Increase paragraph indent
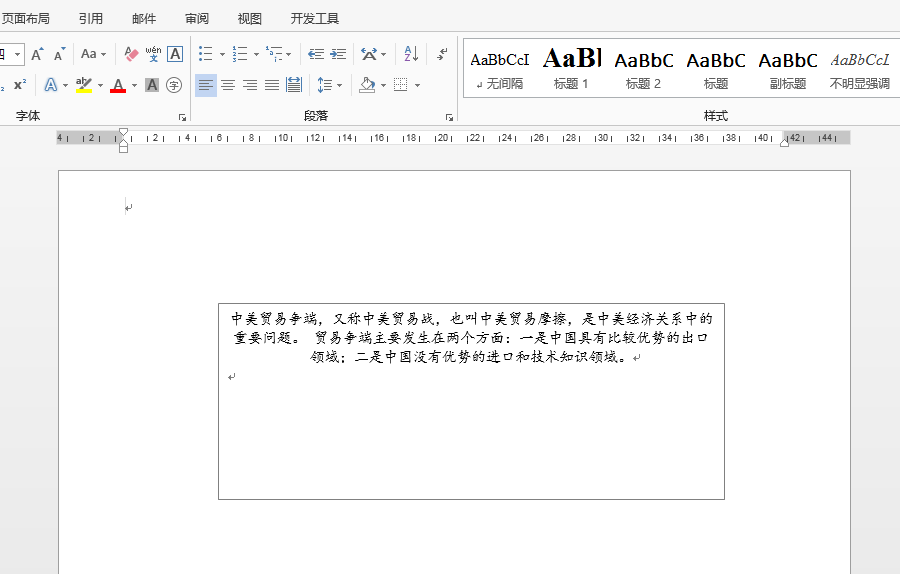The image size is (900, 574). pyautogui.click(x=338, y=54)
